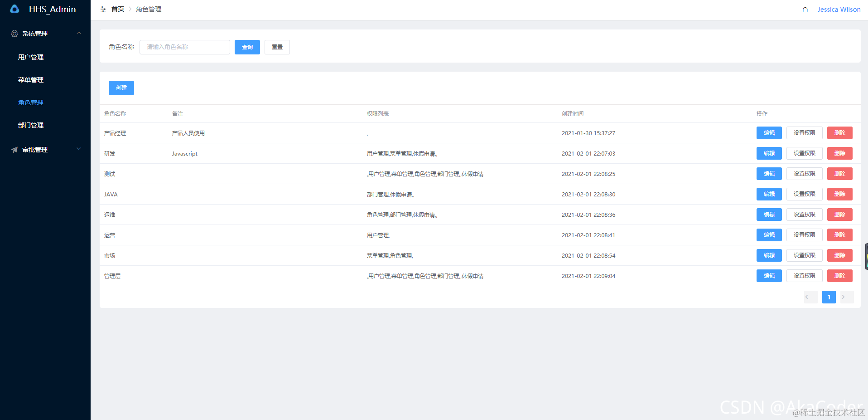Edit the 研发 role with its 编辑 button
Image resolution: width=868 pixels, height=420 pixels.
pyautogui.click(x=769, y=153)
